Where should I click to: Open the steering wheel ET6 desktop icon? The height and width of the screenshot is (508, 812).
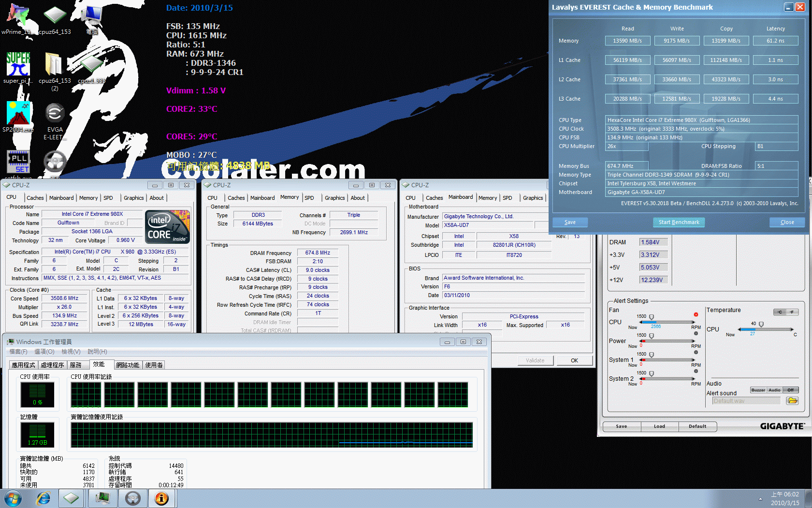[x=55, y=162]
